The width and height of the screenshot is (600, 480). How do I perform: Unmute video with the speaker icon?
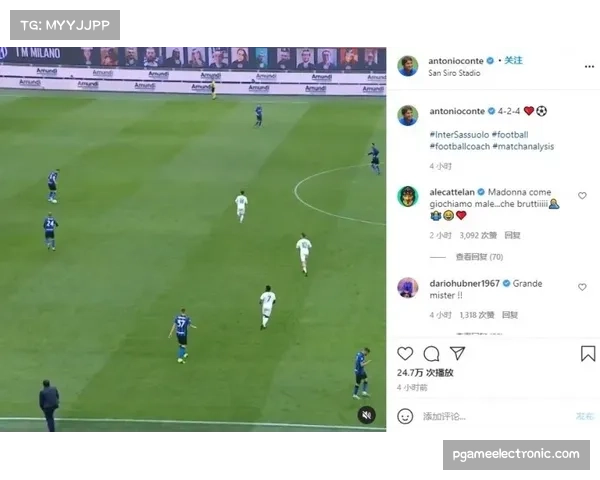367,415
